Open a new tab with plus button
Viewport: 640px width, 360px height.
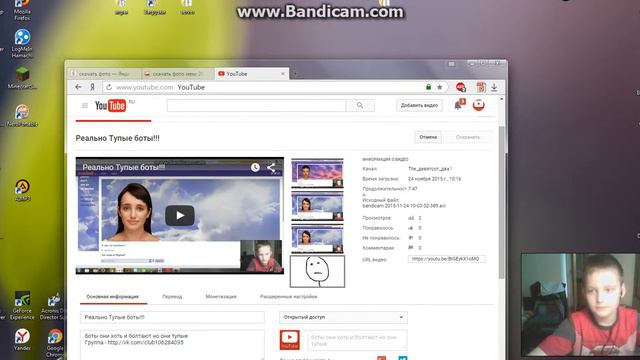[x=295, y=74]
